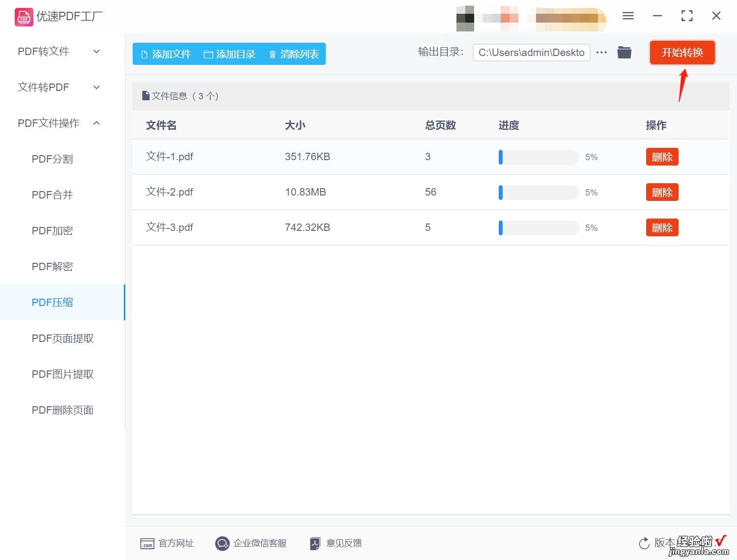
Task: Click the 添加目录 button
Action: click(x=229, y=54)
